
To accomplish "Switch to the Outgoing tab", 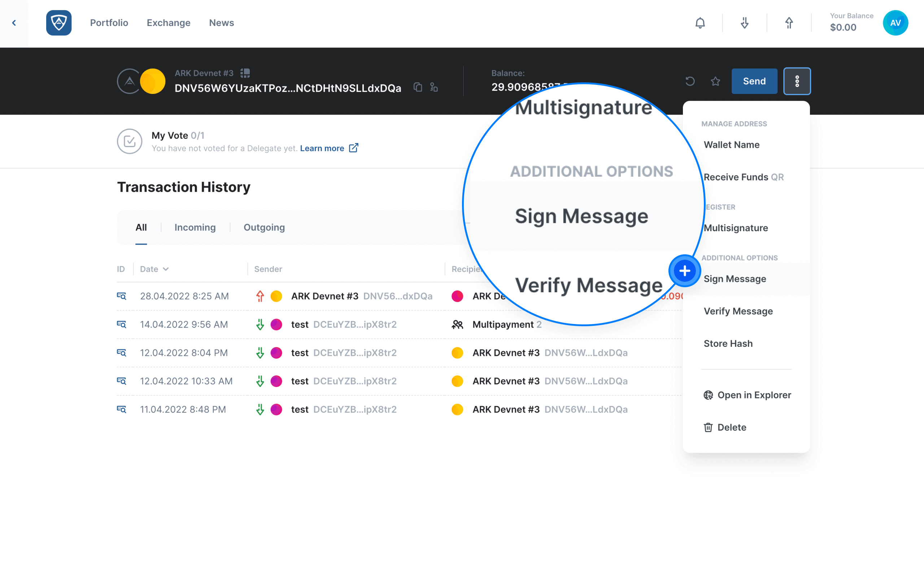I will click(264, 228).
